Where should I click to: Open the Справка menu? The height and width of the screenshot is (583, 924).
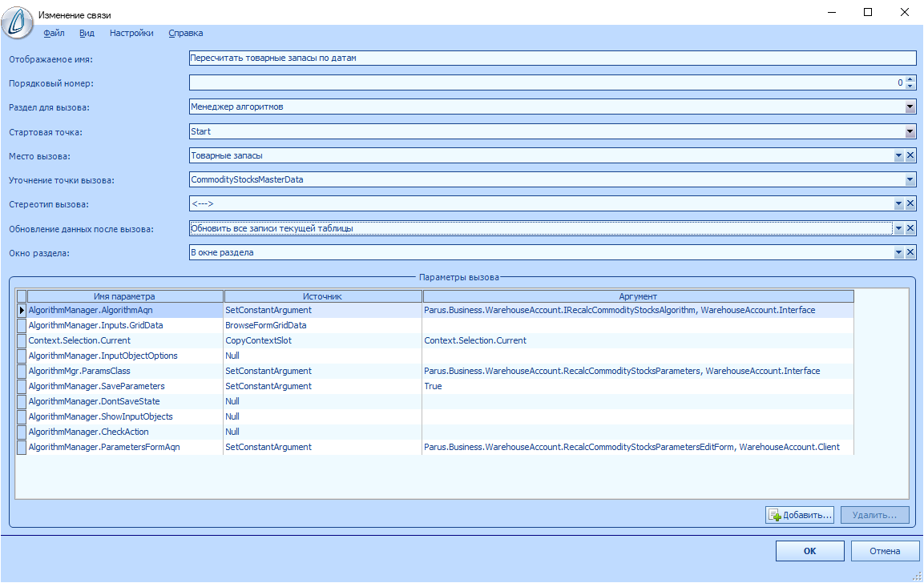point(186,33)
